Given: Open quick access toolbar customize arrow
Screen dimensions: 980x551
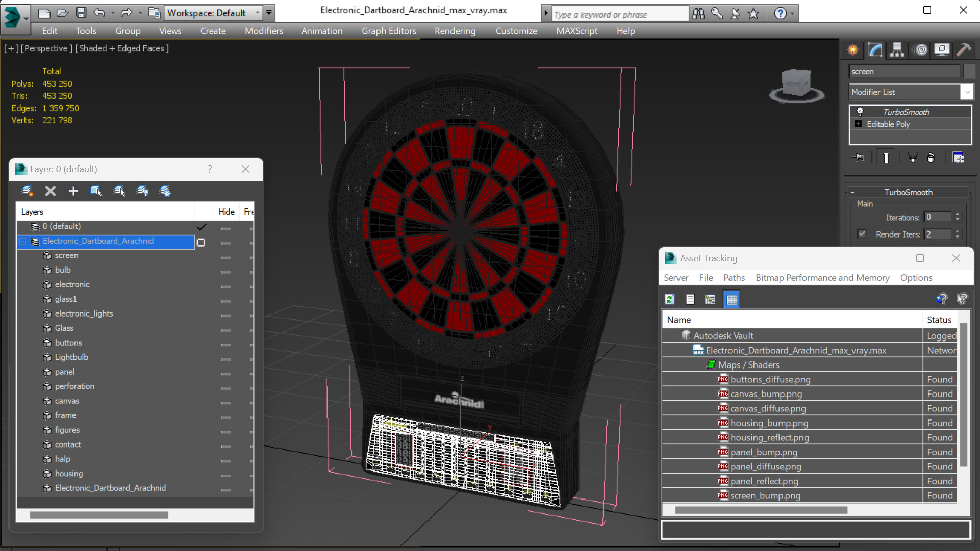Looking at the screenshot, I should coord(269,13).
